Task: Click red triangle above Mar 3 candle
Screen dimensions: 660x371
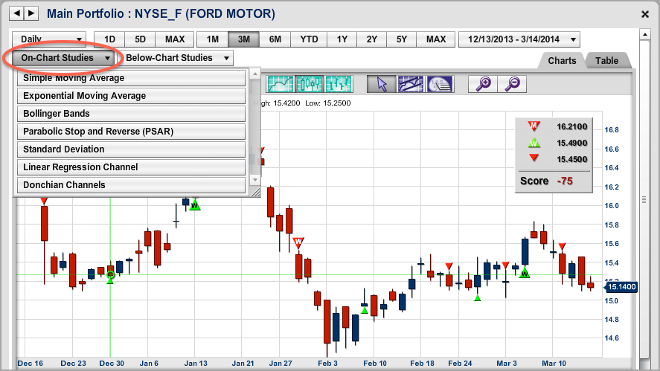Action: tap(506, 265)
